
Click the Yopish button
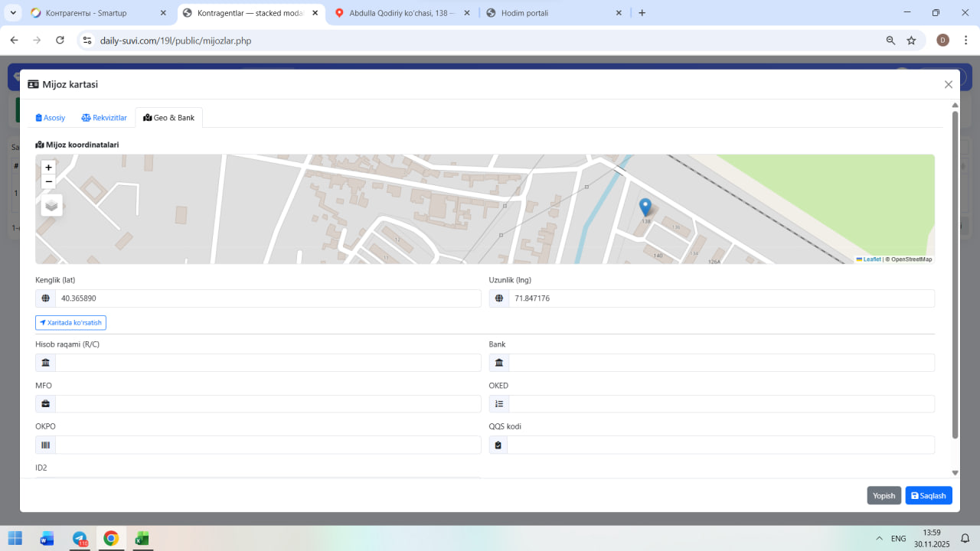tap(884, 496)
